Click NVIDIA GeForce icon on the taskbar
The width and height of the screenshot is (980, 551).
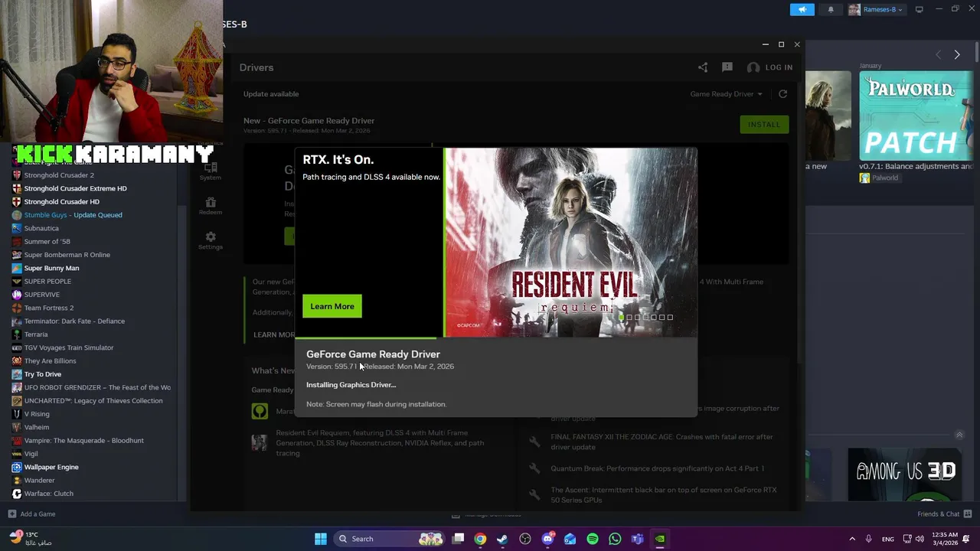click(x=660, y=539)
